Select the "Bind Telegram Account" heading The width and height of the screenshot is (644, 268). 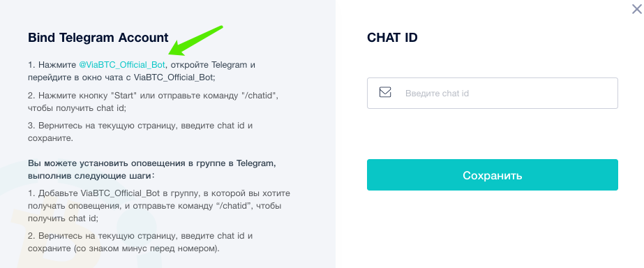(98, 38)
